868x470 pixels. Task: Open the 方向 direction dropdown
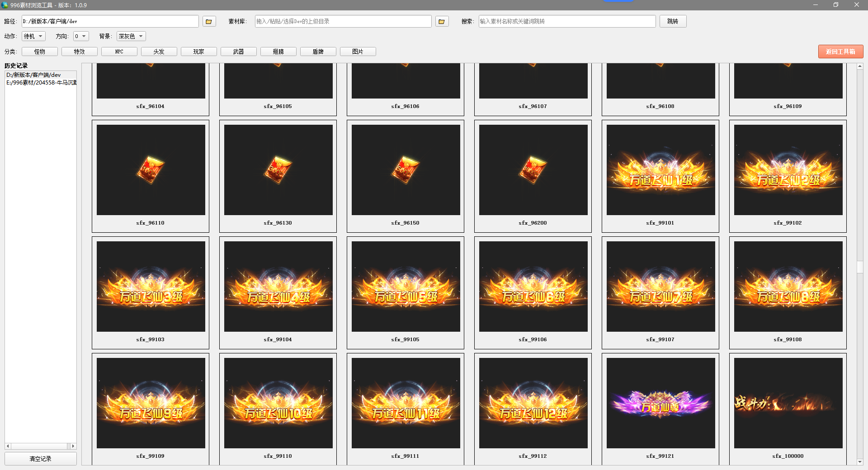point(81,36)
